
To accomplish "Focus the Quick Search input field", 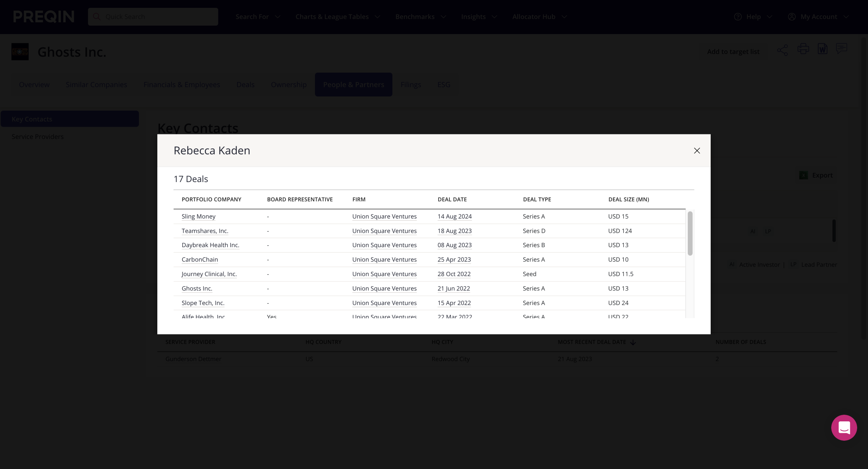I will (x=153, y=16).
